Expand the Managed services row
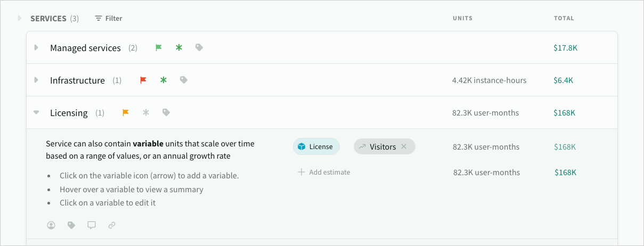The height and width of the screenshot is (246, 644). (36, 47)
